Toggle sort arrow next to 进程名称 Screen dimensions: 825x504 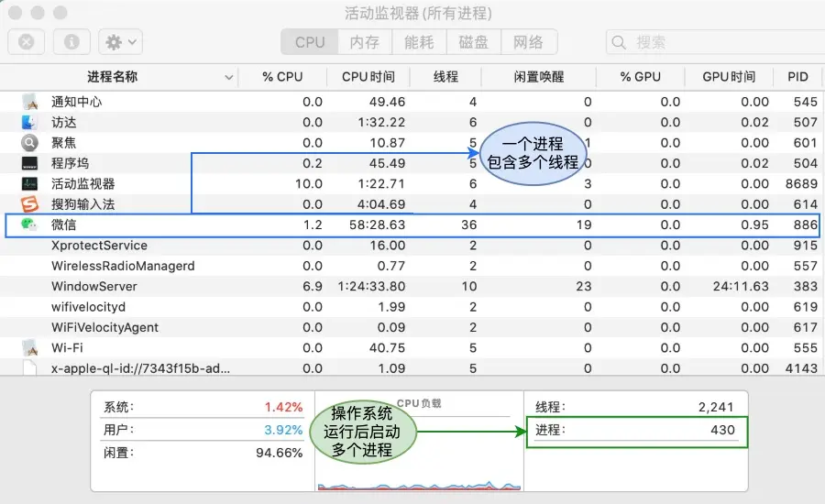(x=229, y=77)
